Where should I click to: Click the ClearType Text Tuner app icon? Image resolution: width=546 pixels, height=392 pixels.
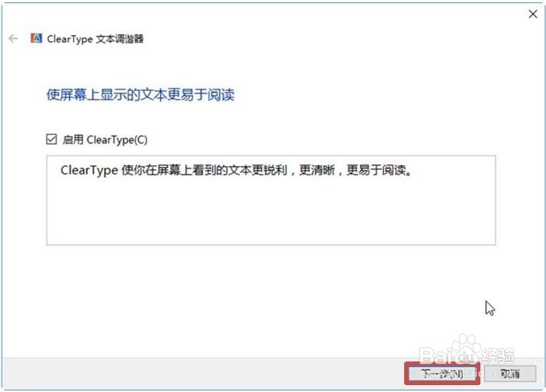[x=36, y=38]
